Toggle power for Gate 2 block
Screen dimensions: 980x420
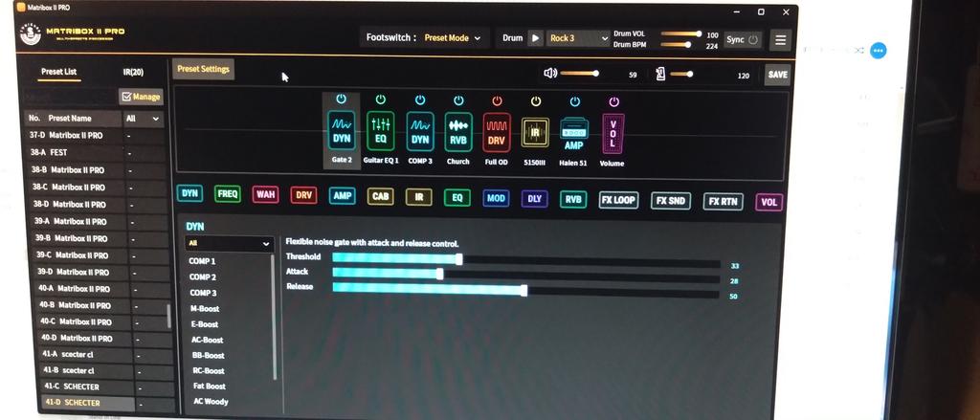(x=342, y=99)
